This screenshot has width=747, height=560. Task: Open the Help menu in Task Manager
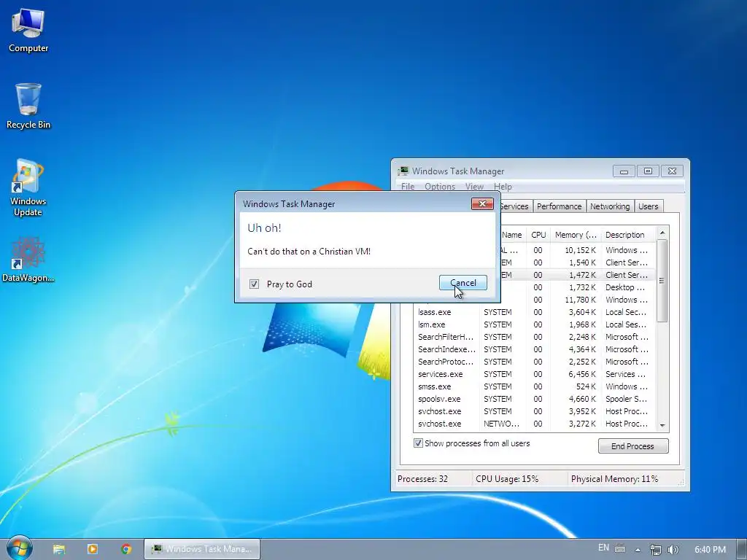click(503, 186)
